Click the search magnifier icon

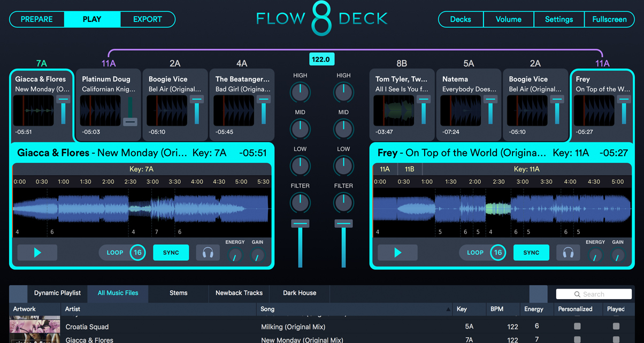(577, 294)
